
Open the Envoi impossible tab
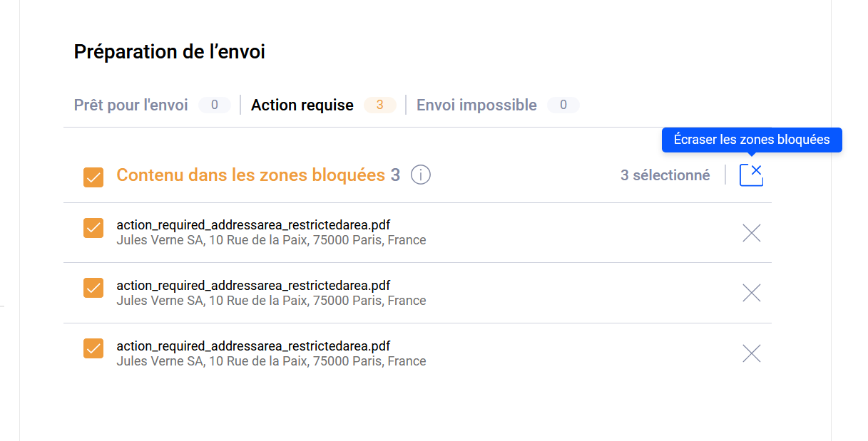point(476,105)
